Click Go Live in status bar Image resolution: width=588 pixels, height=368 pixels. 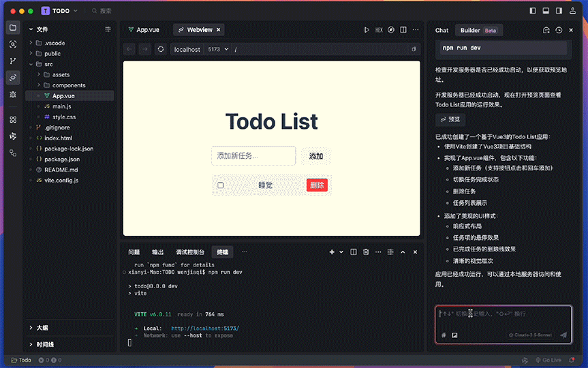click(x=548, y=360)
